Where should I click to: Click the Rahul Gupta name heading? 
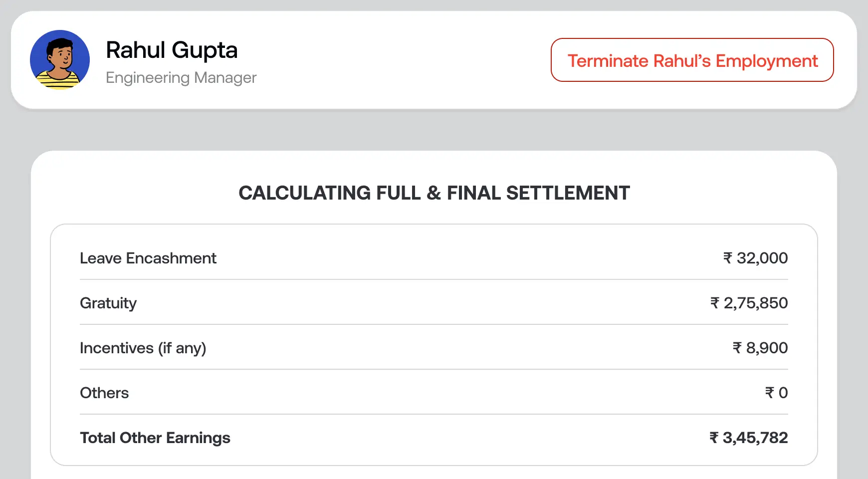click(x=172, y=50)
